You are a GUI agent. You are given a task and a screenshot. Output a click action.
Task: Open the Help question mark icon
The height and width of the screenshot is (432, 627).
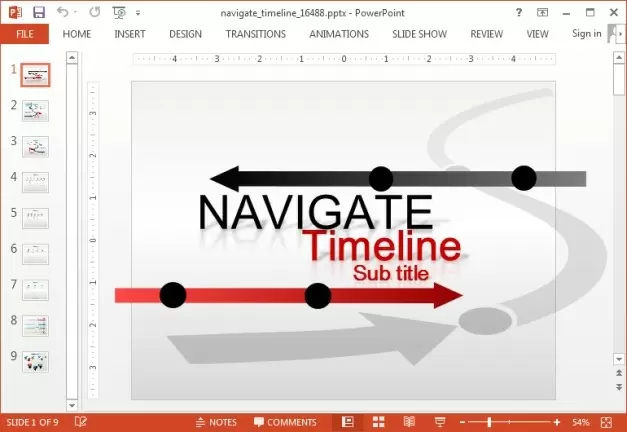coord(518,12)
